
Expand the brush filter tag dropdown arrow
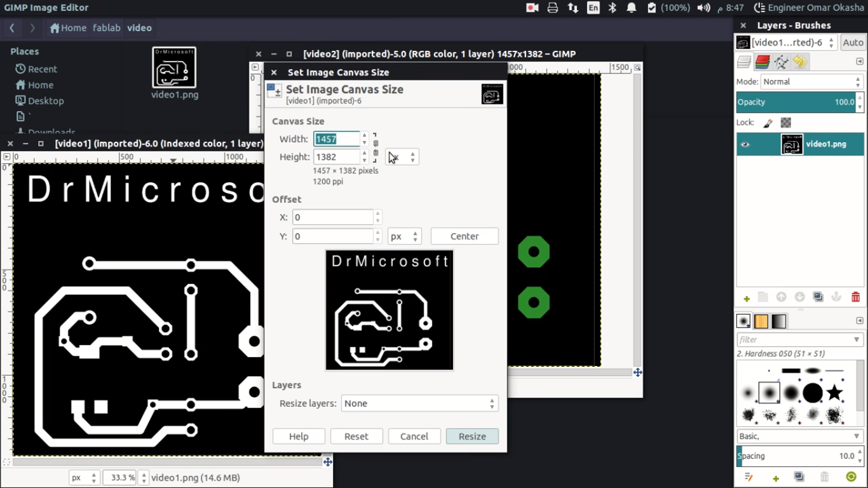(857, 339)
